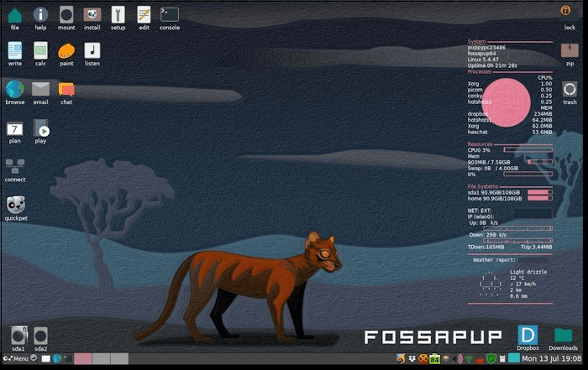Launch browser globe in taskbar

(x=57, y=359)
